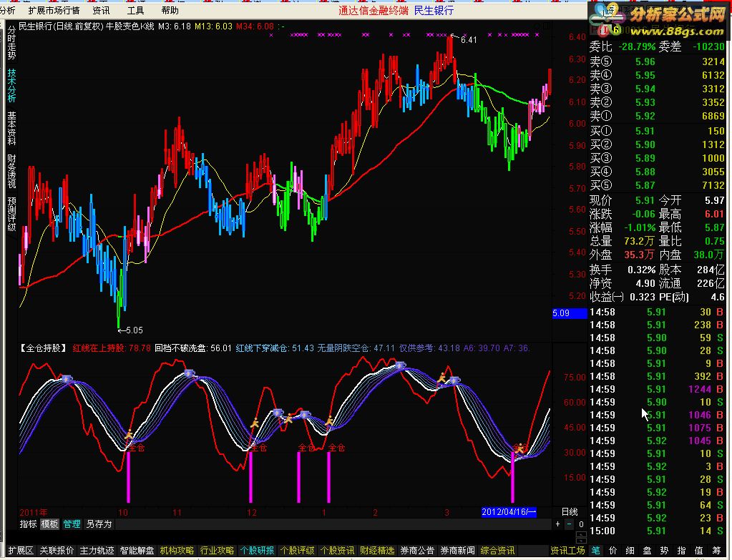Select the 指 tab in bottom-right strip
732x560 pixels.
coord(682,551)
